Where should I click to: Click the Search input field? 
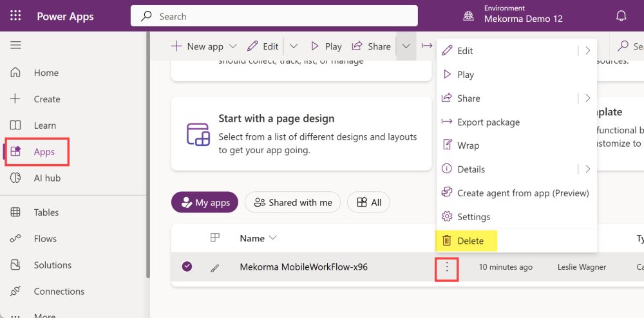tap(274, 16)
